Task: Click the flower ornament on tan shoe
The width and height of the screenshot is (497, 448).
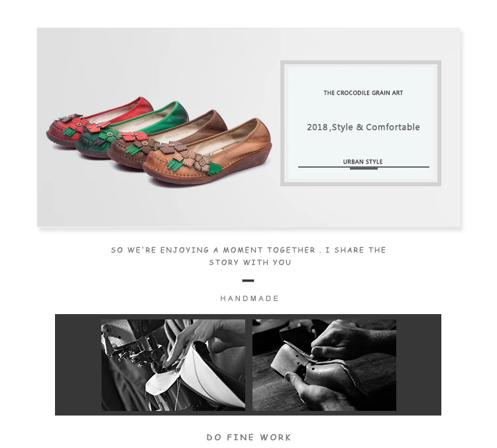Action: [190, 161]
